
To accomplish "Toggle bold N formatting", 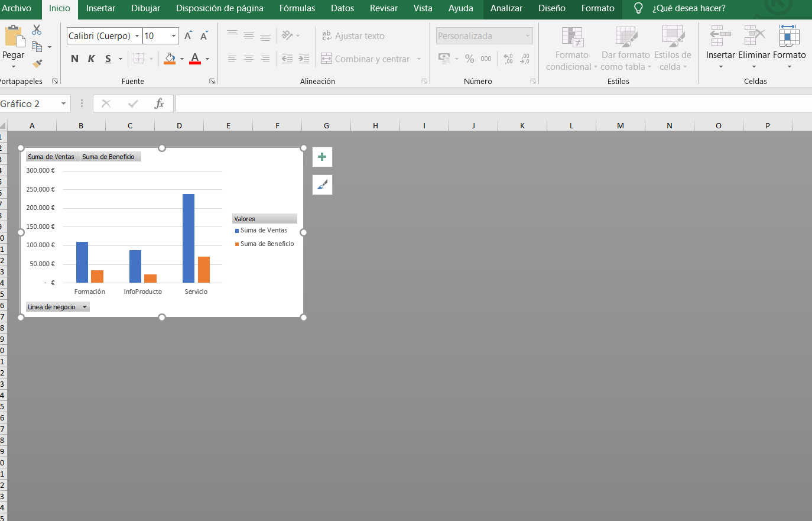I will (x=74, y=59).
